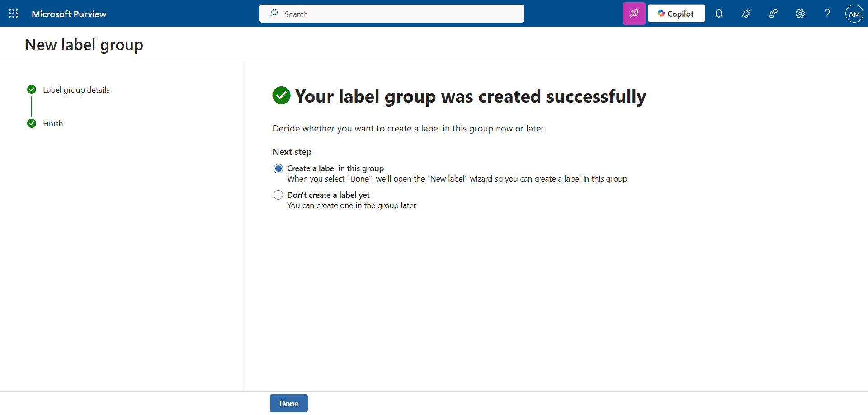
Task: Select "Create a label in this group" option
Action: click(x=278, y=168)
